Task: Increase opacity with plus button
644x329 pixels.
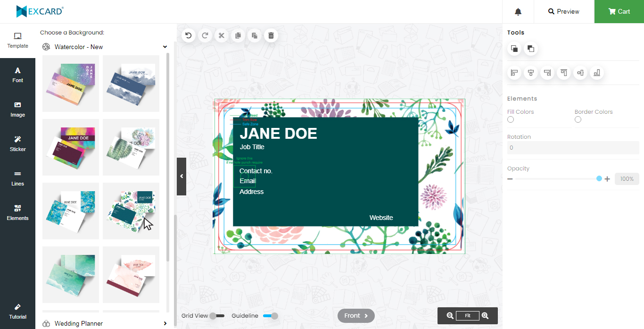Action: tap(607, 179)
